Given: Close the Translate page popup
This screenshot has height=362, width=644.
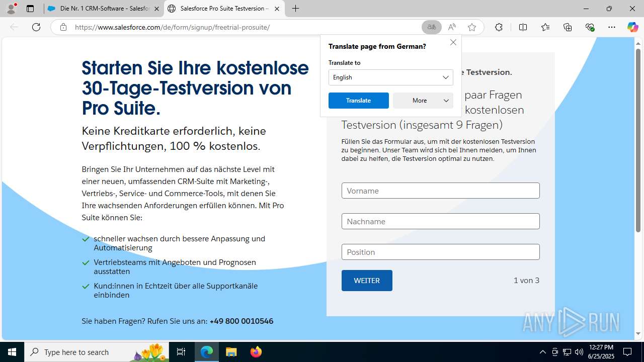Looking at the screenshot, I should (453, 42).
